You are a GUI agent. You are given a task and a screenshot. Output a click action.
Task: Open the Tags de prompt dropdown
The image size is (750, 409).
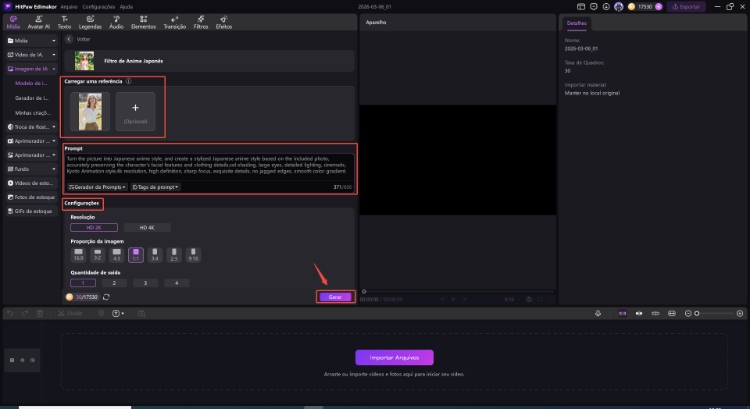(x=155, y=187)
